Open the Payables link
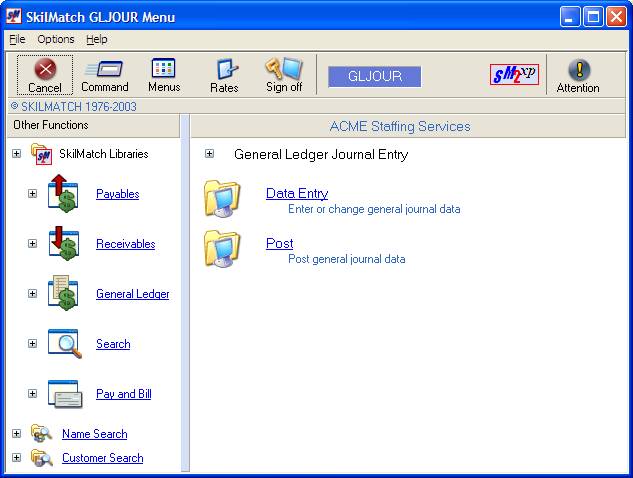The image size is (633, 478). [117, 194]
